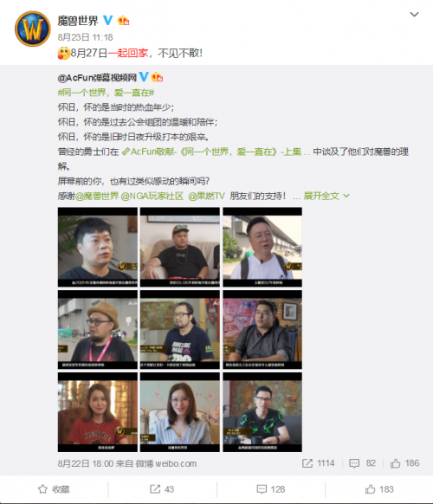The height and width of the screenshot is (504, 433).
Task: Open the AcFun敬献 video link
Action: 211,152
